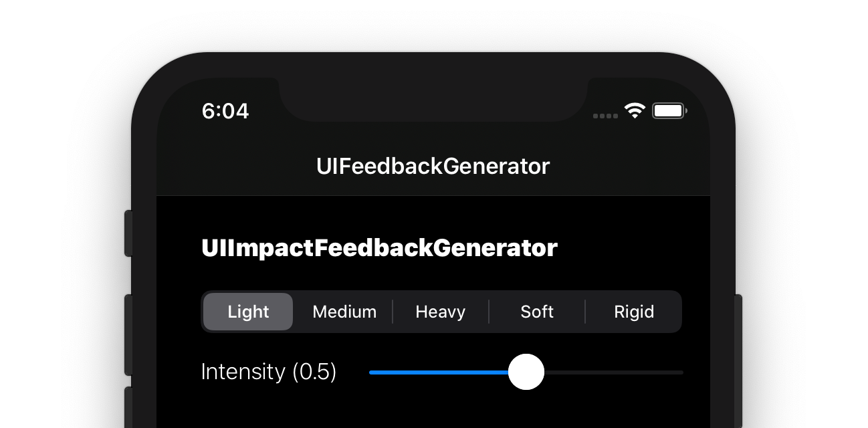The image size is (868, 428).
Task: Tap the 6:04 clock in status bar
Action: 225,111
